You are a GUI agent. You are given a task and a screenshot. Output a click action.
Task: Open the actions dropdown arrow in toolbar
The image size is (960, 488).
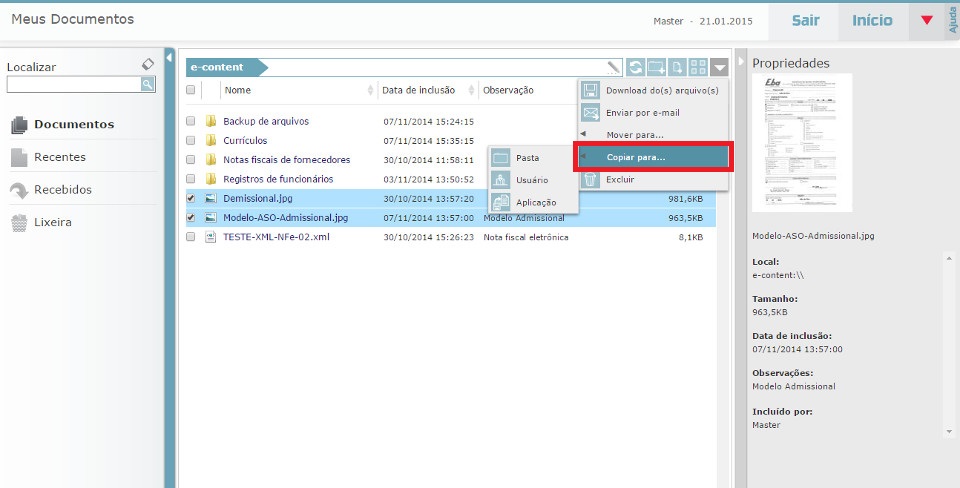pyautogui.click(x=721, y=68)
